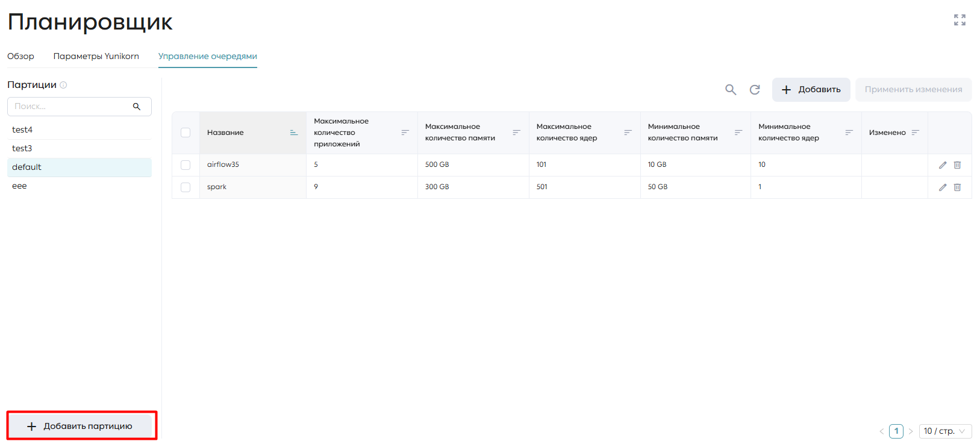Switch to Параметры Yunikorn tab
Screen dimensions: 980x444
(x=96, y=56)
